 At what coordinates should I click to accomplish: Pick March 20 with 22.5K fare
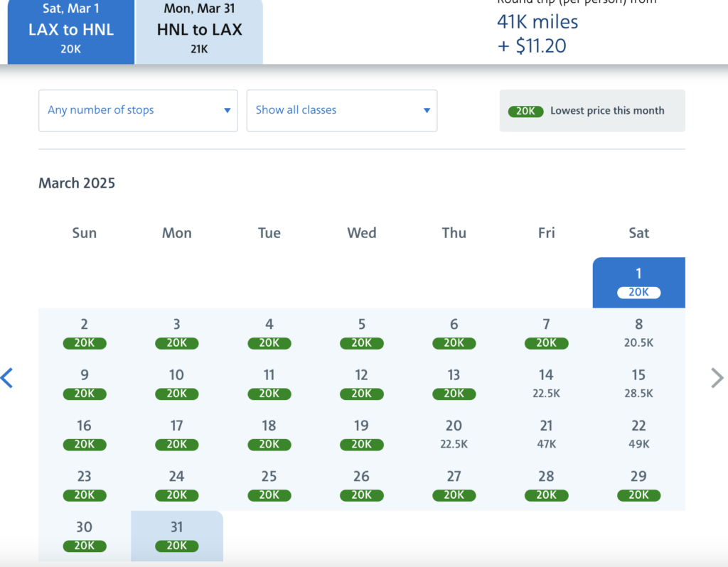coord(454,434)
